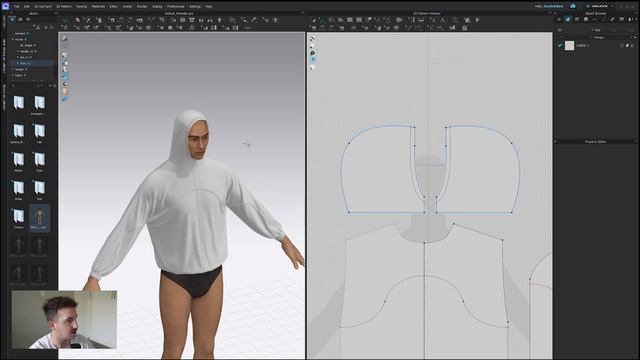Toggle the checkmark next to FABRIC 1
The image size is (640, 360).
click(560, 45)
